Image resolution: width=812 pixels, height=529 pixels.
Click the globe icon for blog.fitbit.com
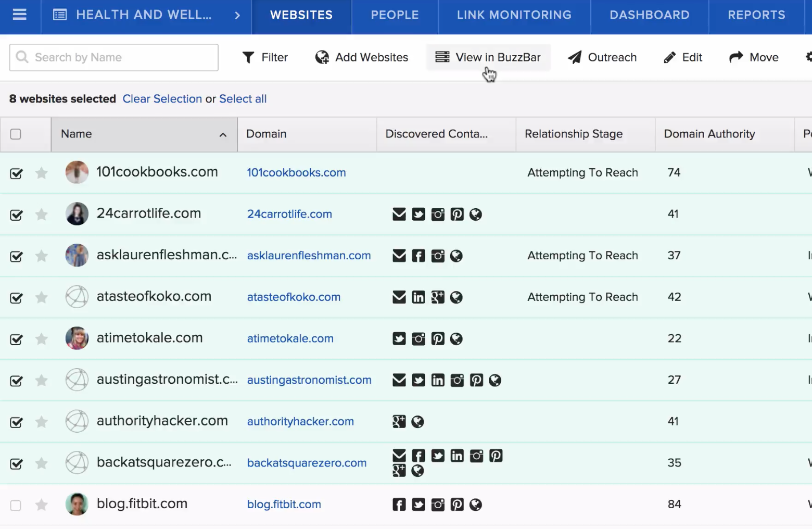476,505
